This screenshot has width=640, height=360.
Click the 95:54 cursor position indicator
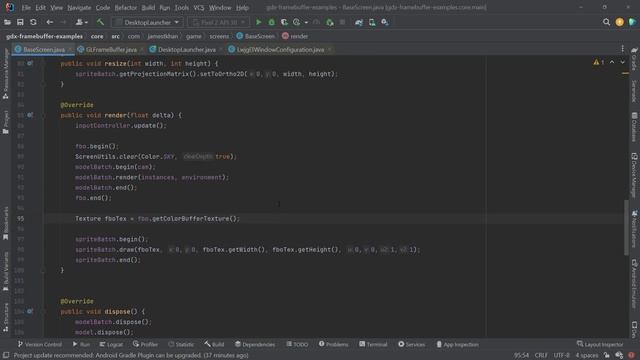(521, 355)
